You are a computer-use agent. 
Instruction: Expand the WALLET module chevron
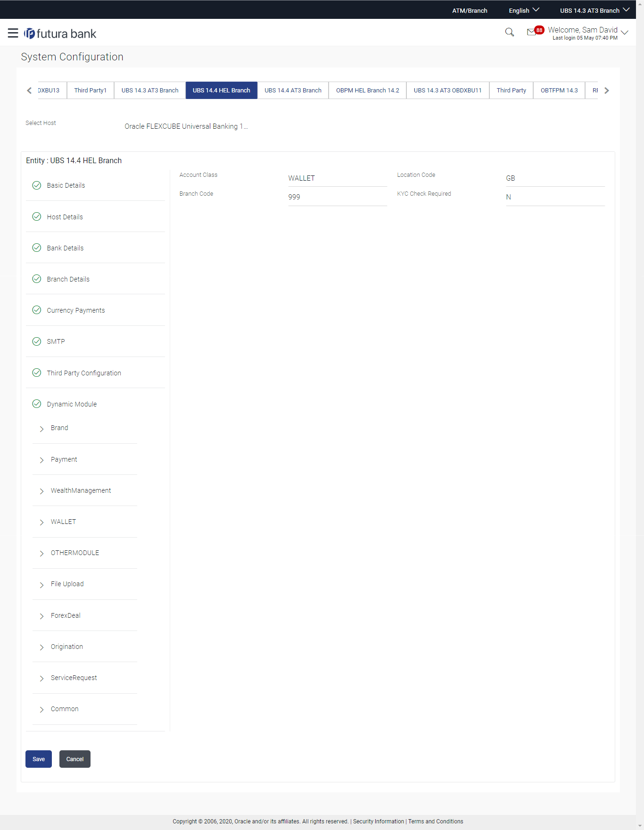tap(41, 522)
